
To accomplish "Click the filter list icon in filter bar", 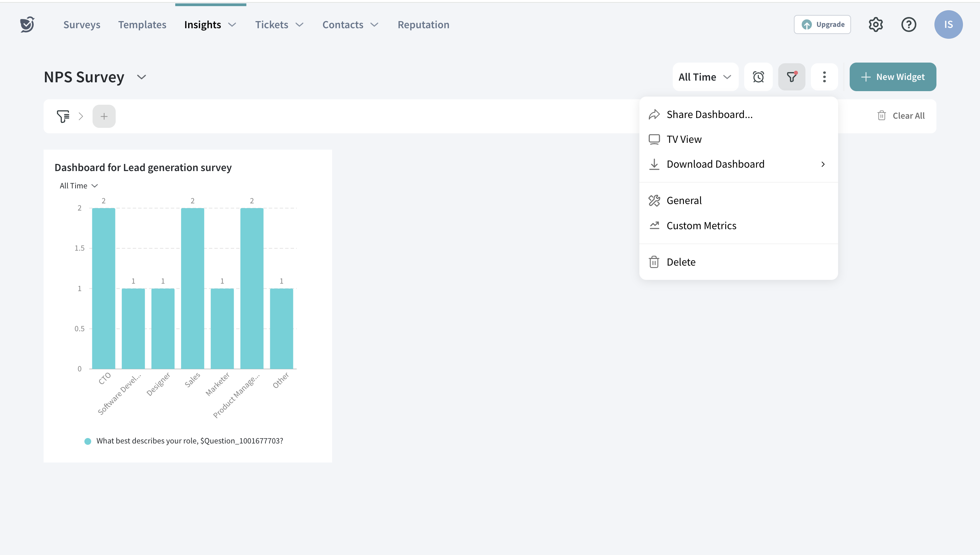I will (x=63, y=116).
